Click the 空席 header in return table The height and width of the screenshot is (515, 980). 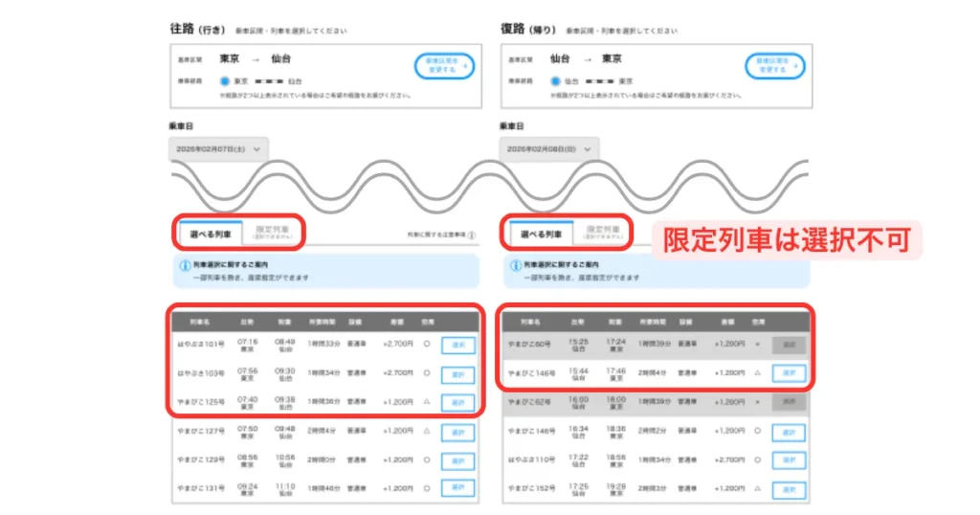point(758,322)
